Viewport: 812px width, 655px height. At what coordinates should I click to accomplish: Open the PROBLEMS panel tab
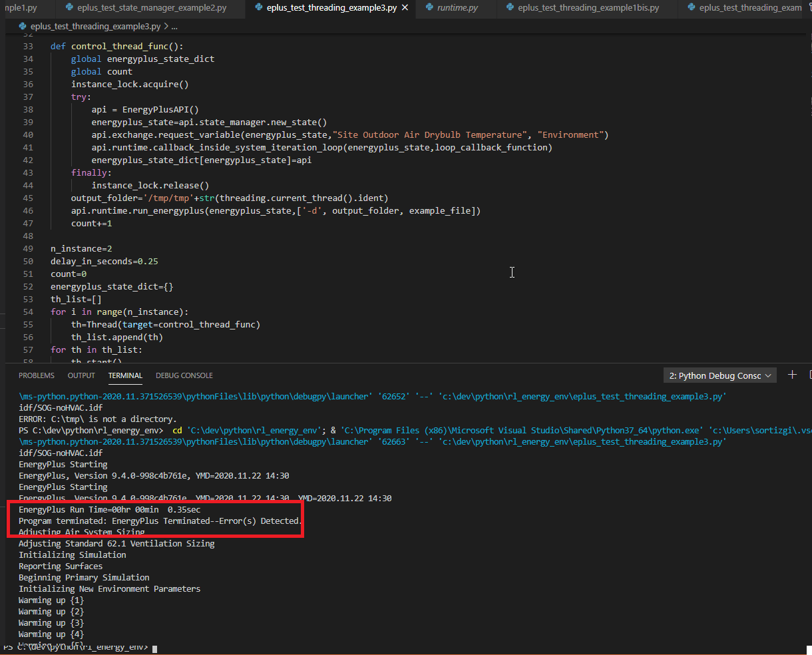point(37,375)
